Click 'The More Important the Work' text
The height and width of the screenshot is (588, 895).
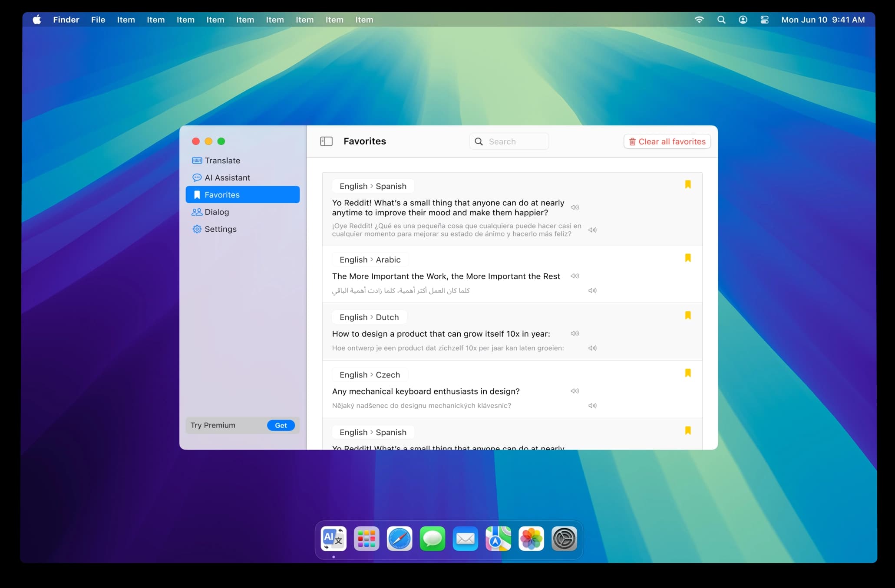pyautogui.click(x=446, y=276)
